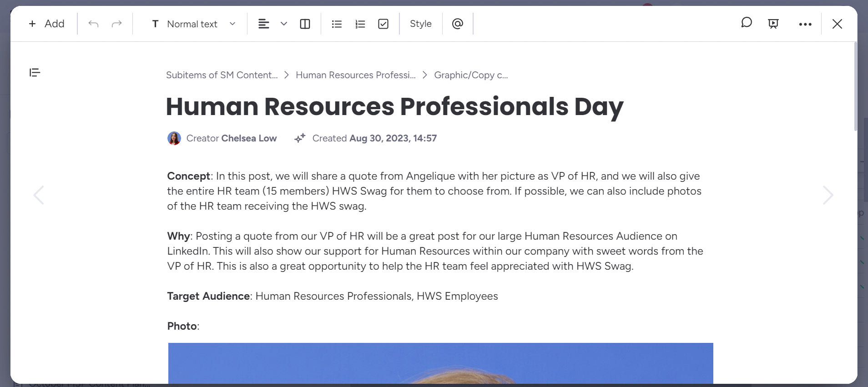
Task: Insert a column layout
Action: (x=305, y=24)
